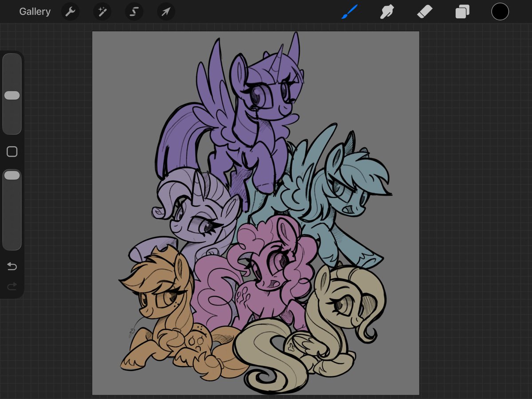Viewport: 532px width, 399px height.
Task: Click the brush size slider handle
Action: point(12,95)
